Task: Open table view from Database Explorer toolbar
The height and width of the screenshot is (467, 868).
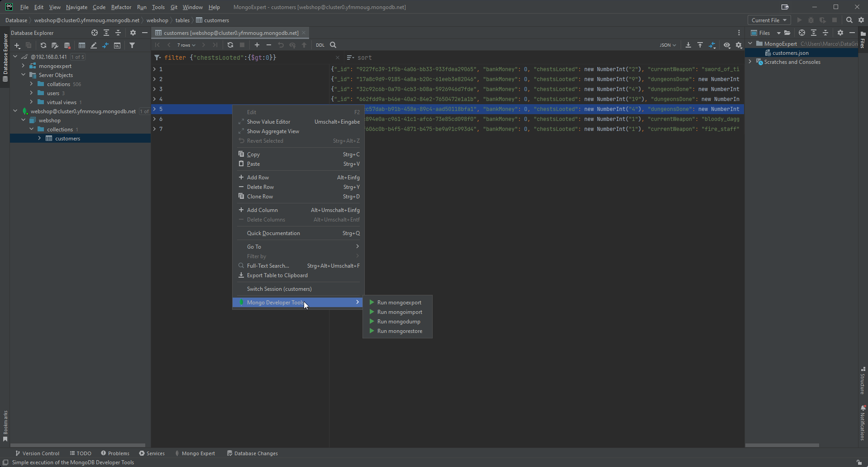Action: [82, 45]
